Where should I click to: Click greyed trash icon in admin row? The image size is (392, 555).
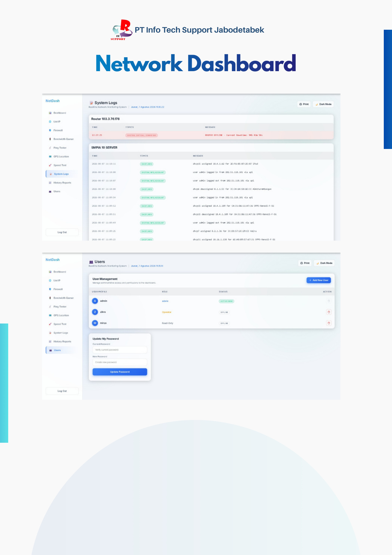[x=329, y=301]
